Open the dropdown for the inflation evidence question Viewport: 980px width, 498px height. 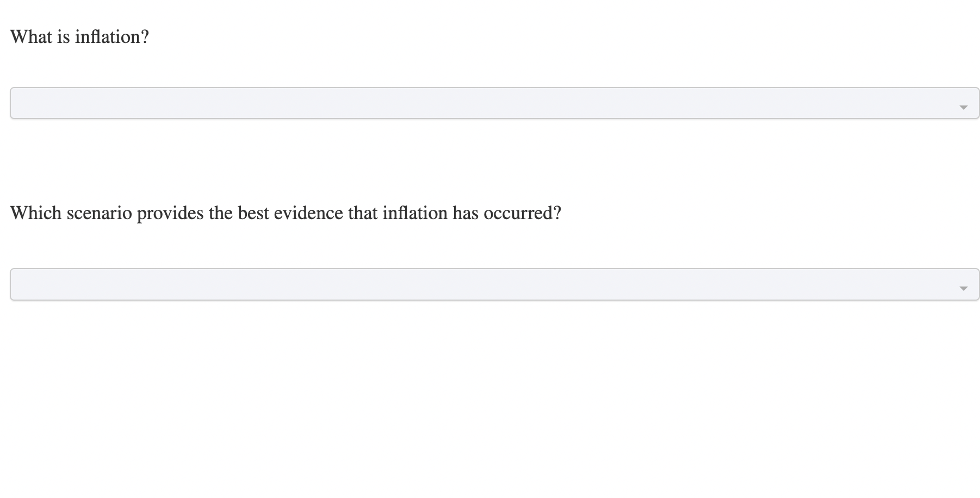[x=489, y=284]
